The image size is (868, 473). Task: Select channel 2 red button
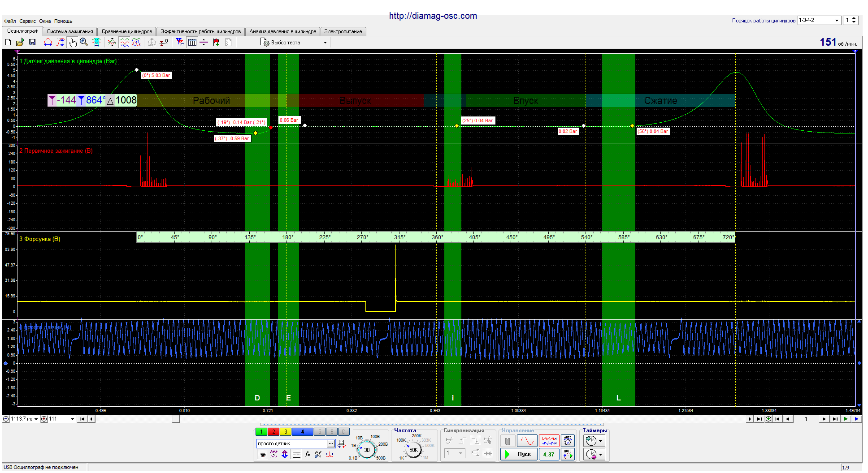click(x=273, y=432)
